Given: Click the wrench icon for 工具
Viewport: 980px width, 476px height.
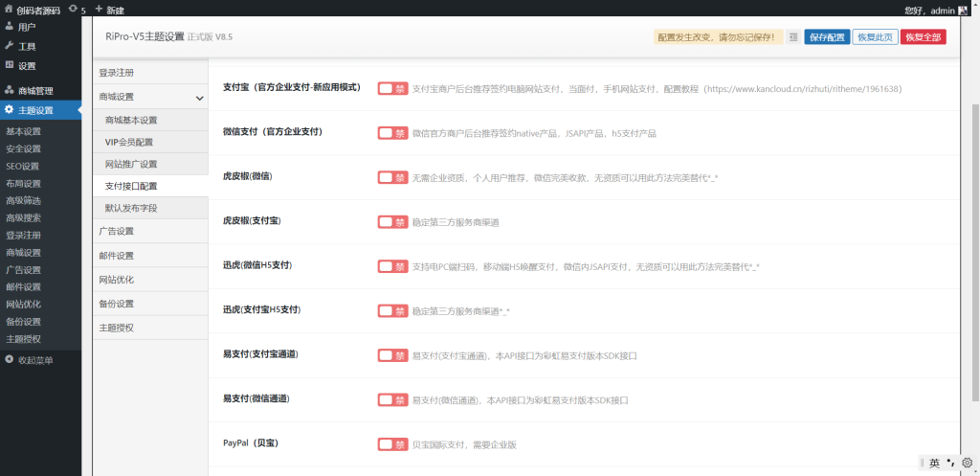Looking at the screenshot, I should point(10,46).
